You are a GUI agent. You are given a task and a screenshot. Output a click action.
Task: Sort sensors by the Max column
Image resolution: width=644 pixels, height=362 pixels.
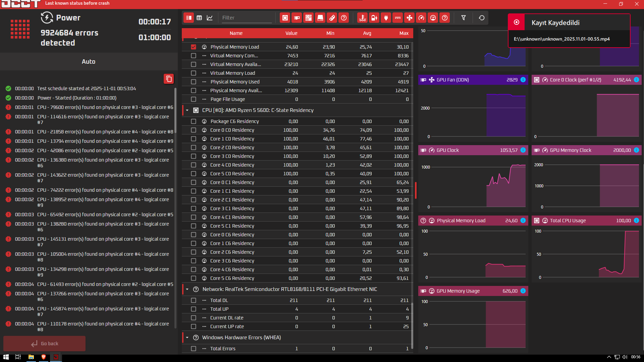coord(404,33)
